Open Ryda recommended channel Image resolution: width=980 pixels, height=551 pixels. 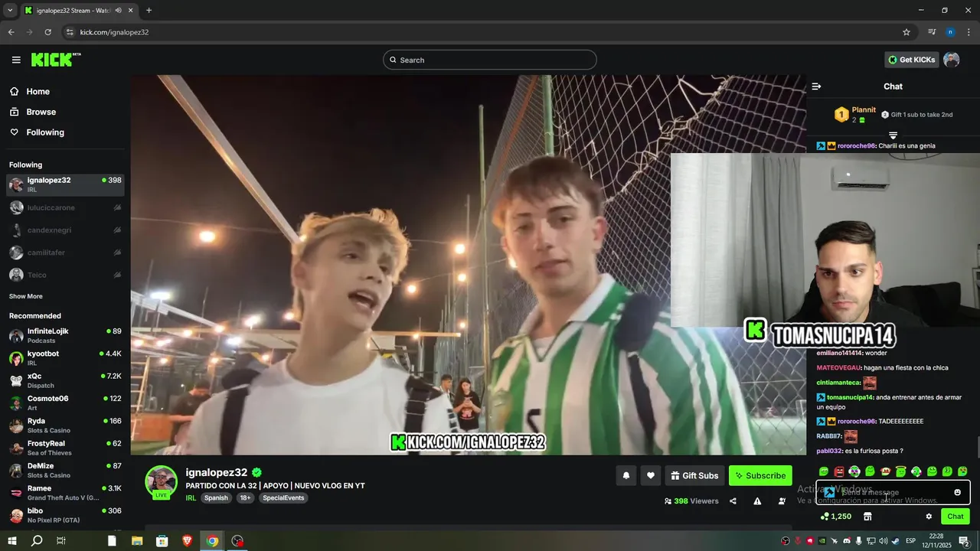pyautogui.click(x=65, y=425)
